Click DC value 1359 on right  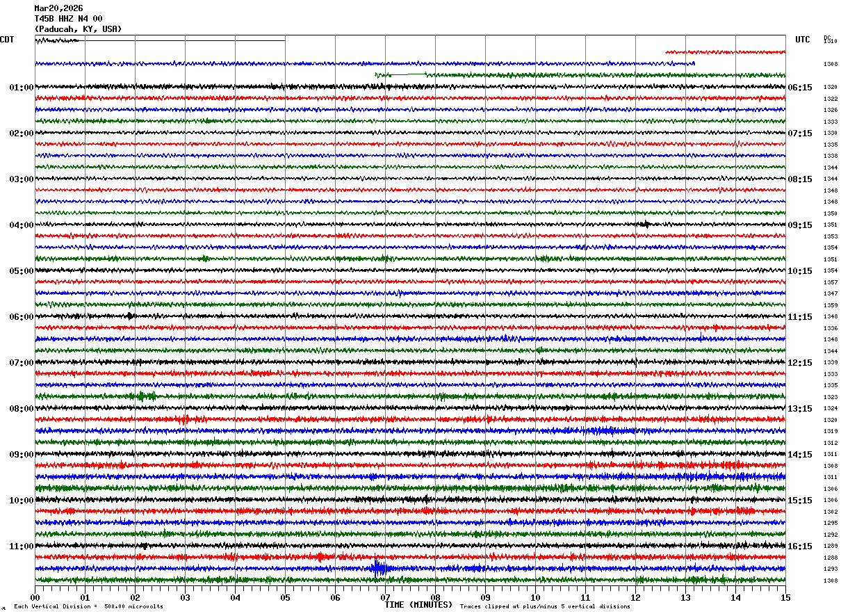click(x=831, y=306)
